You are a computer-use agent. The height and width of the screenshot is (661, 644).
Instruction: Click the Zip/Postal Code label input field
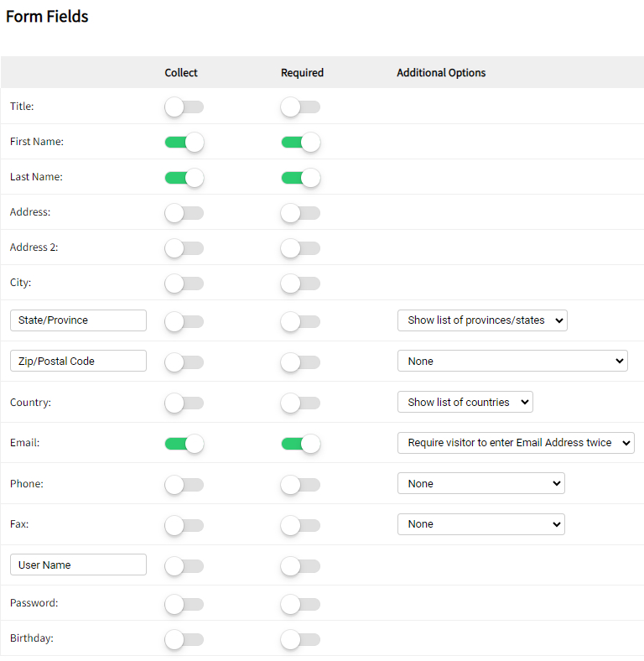(78, 361)
